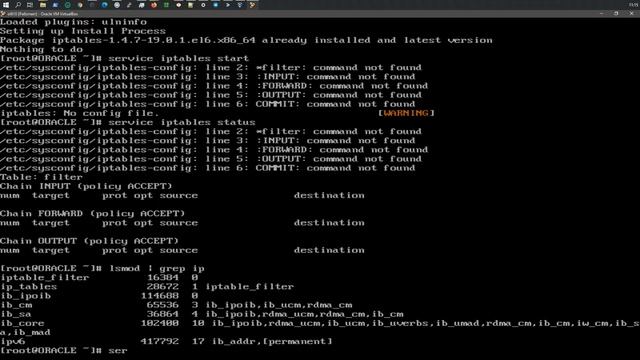Click 'destination' header under Chain FORWARD

[329, 223]
